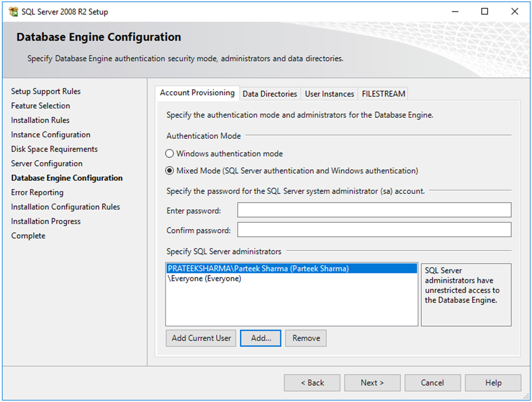This screenshot has width=532, height=402.
Task: Click Feature Selection step in sidebar
Action: (x=41, y=105)
